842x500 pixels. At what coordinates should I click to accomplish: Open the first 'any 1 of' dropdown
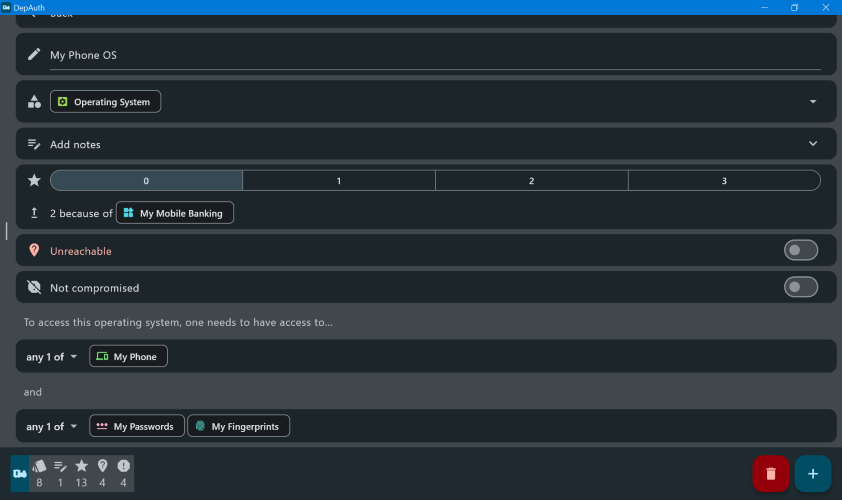(x=52, y=357)
